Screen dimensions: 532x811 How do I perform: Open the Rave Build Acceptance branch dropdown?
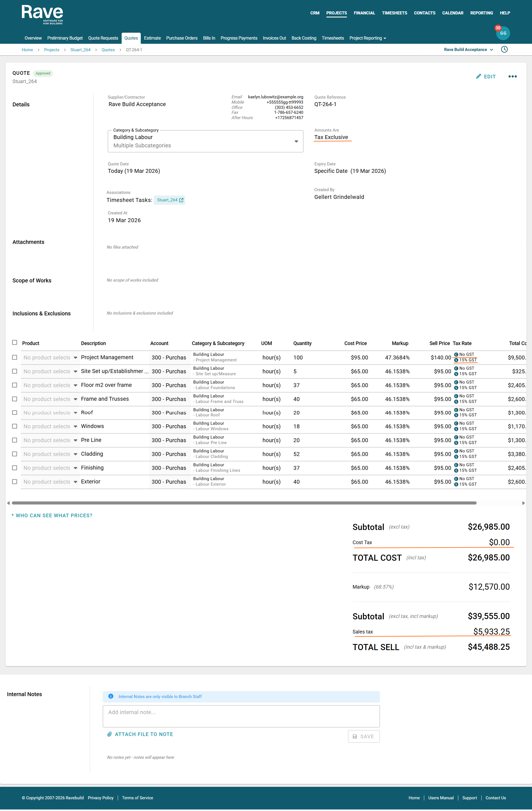tap(468, 49)
